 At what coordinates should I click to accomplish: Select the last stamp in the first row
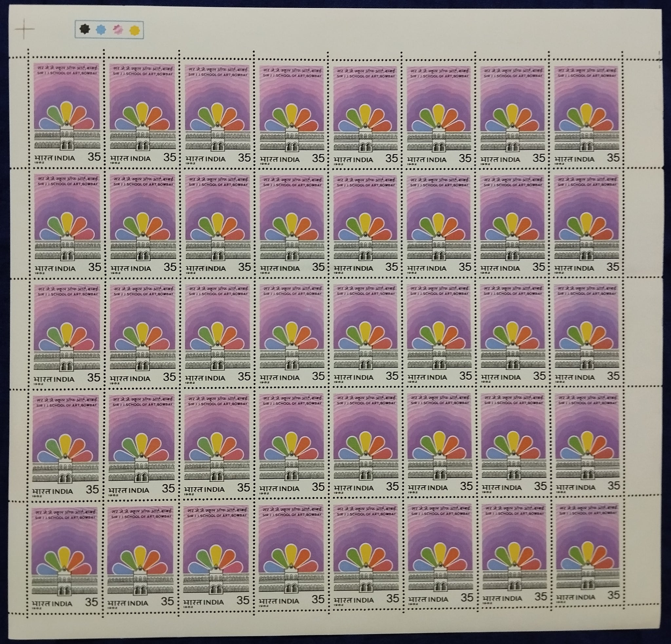(586, 113)
